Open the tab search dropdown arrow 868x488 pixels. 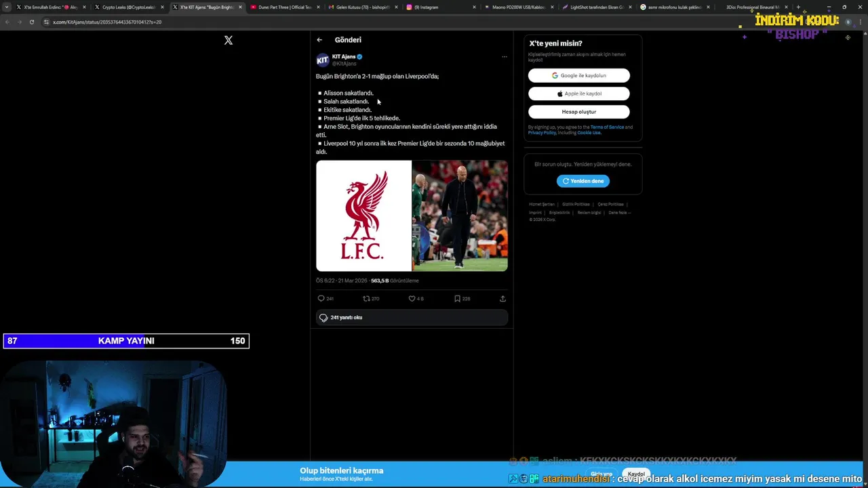[x=7, y=7]
